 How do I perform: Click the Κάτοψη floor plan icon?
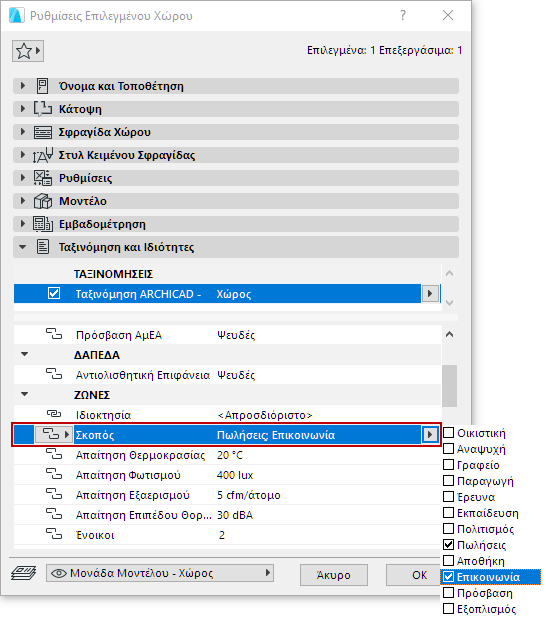[43, 109]
